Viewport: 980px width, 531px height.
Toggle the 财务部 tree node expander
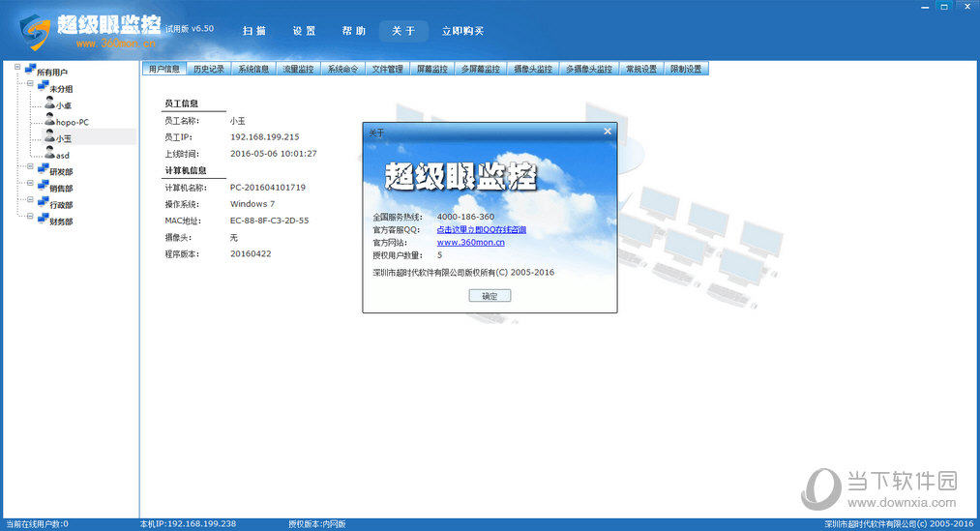(x=30, y=216)
